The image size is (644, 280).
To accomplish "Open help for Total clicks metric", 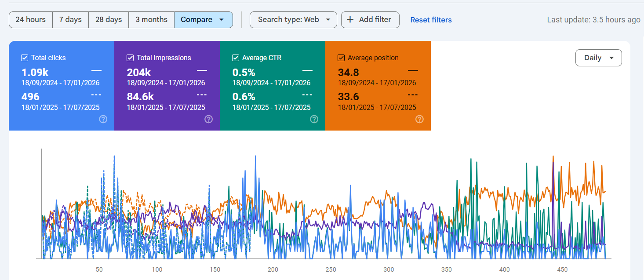I will pyautogui.click(x=102, y=119).
